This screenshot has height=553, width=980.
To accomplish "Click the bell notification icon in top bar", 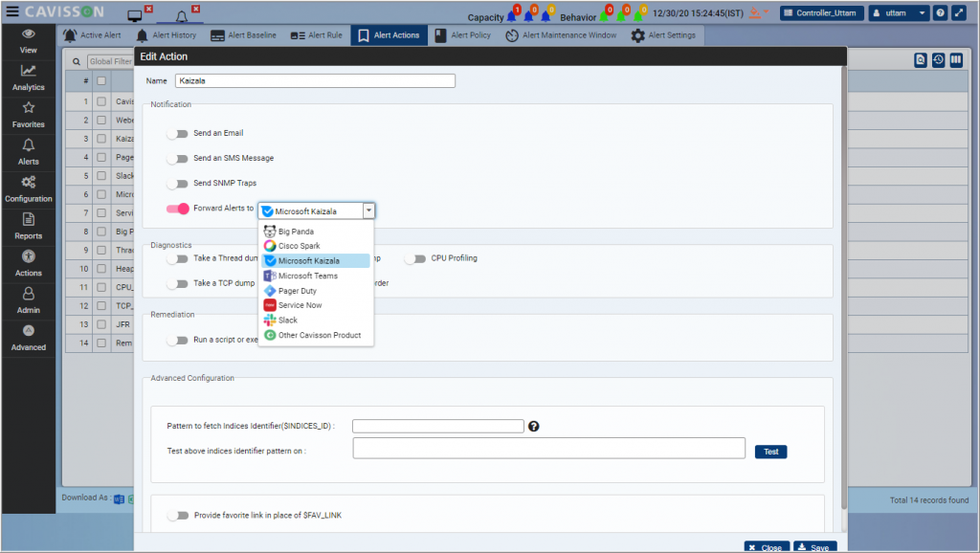I will (181, 16).
